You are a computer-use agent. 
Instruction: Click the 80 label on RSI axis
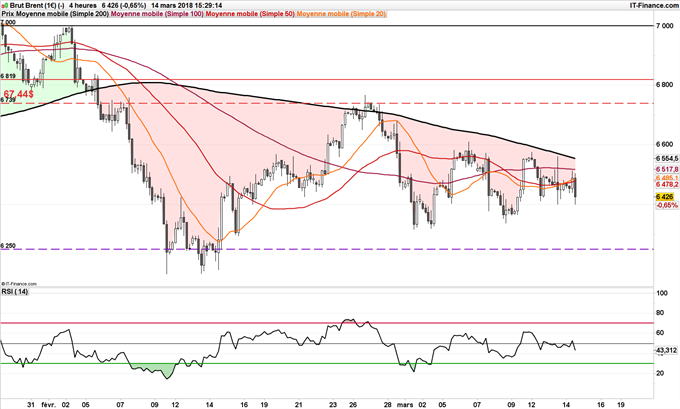click(660, 313)
